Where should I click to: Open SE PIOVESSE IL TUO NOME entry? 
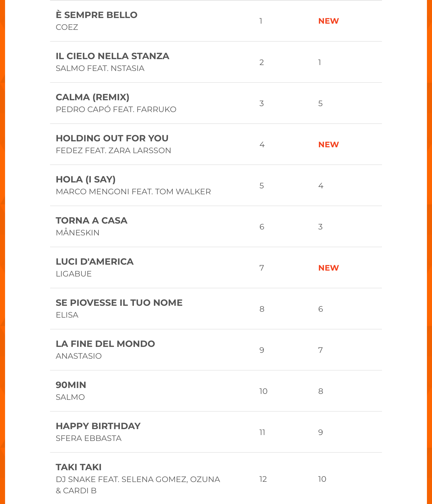[119, 303]
